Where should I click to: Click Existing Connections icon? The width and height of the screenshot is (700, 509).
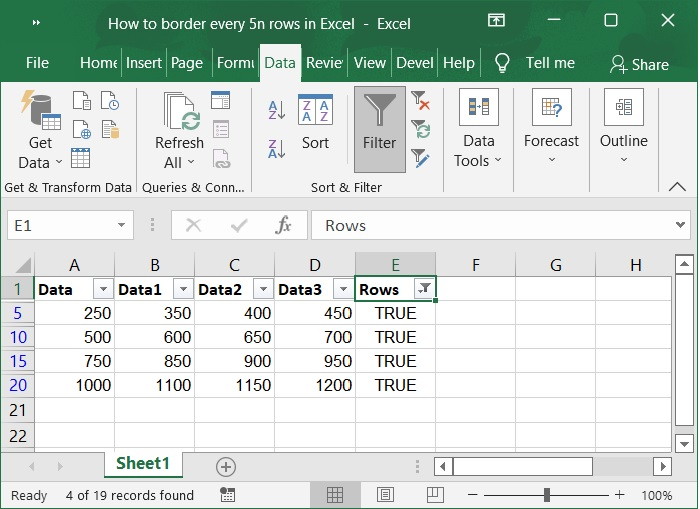point(110,130)
